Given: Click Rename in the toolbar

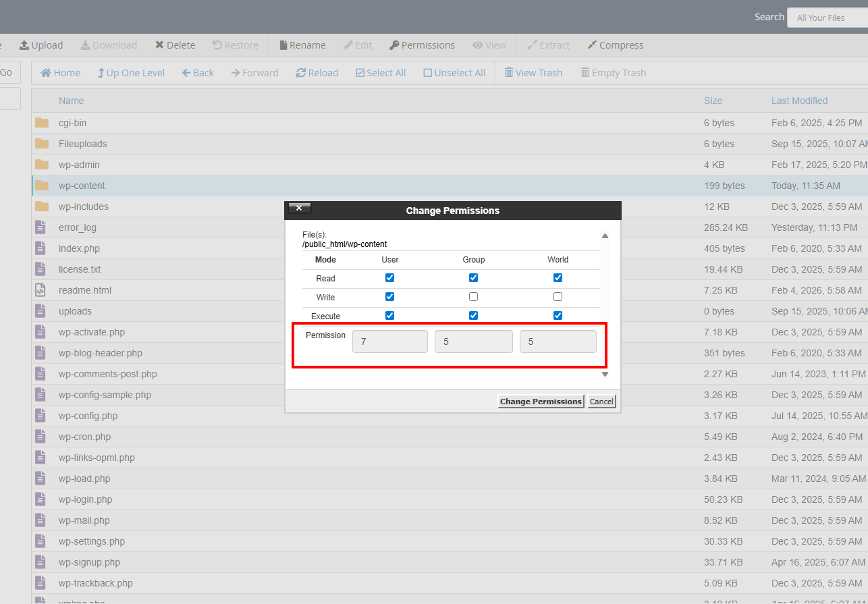Looking at the screenshot, I should click(x=302, y=45).
